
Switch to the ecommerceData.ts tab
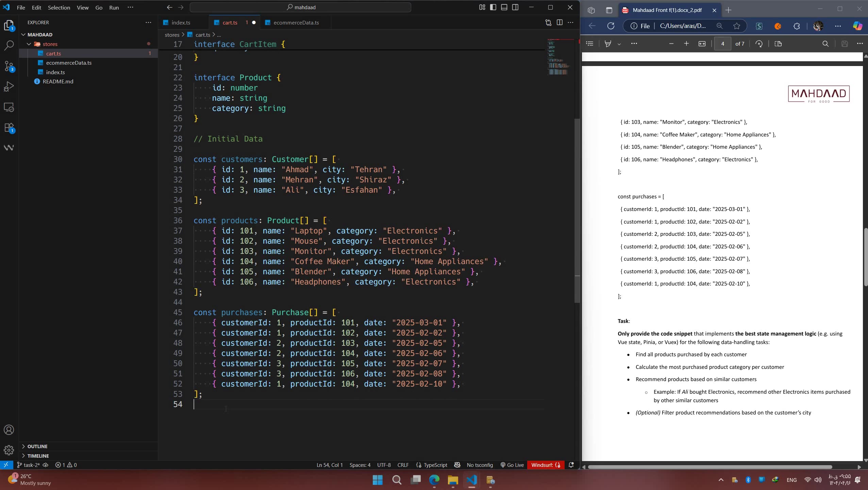296,22
